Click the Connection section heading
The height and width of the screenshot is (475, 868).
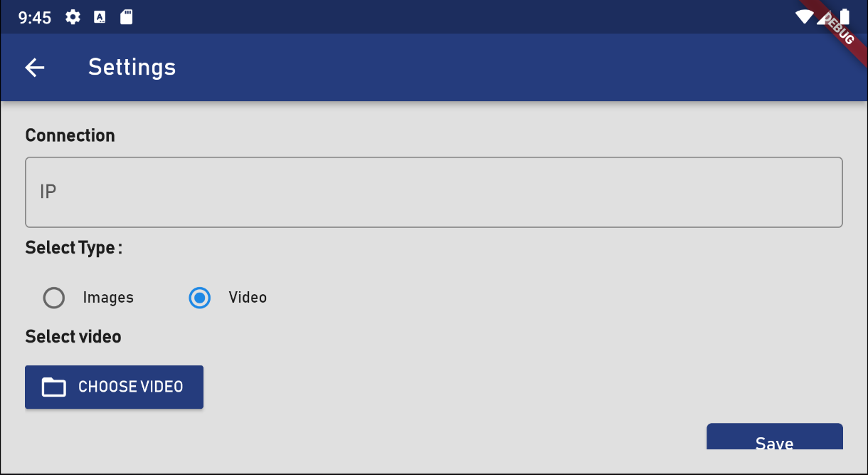click(70, 135)
